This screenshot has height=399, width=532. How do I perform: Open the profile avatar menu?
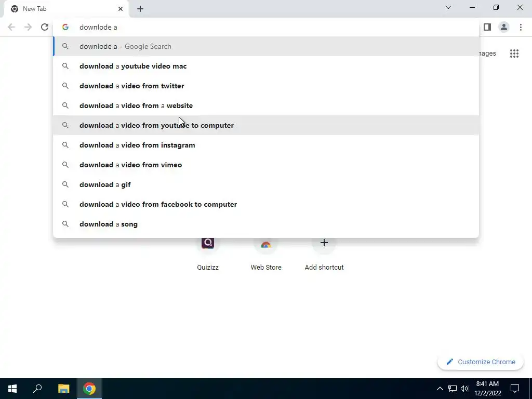pyautogui.click(x=504, y=27)
